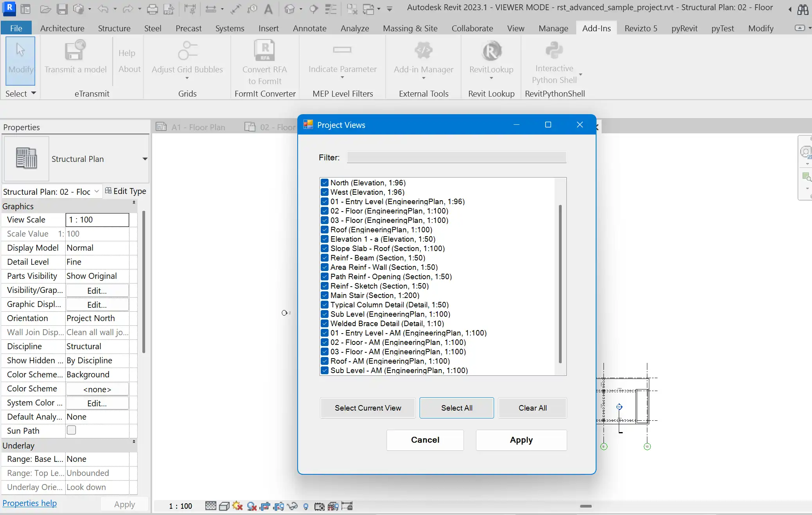Uncheck Typical Column Detail (Detail, 1:50)
This screenshot has width=812, height=515.
[x=325, y=305]
